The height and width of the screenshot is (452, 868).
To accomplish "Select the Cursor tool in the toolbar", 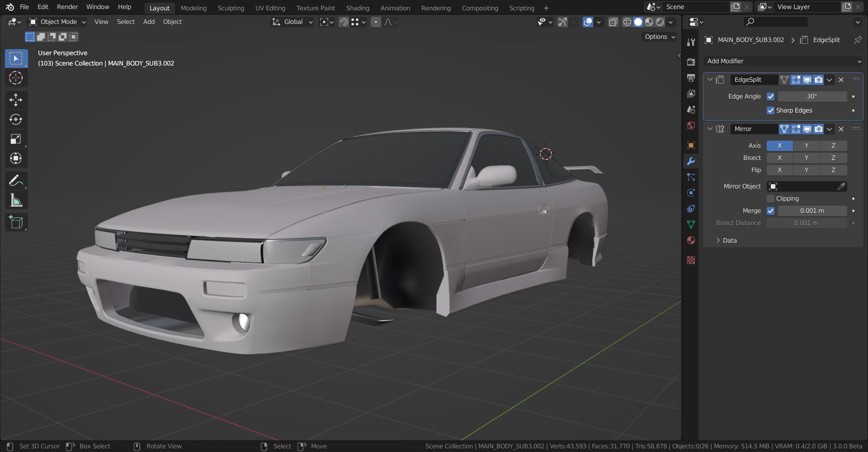I will pos(16,78).
